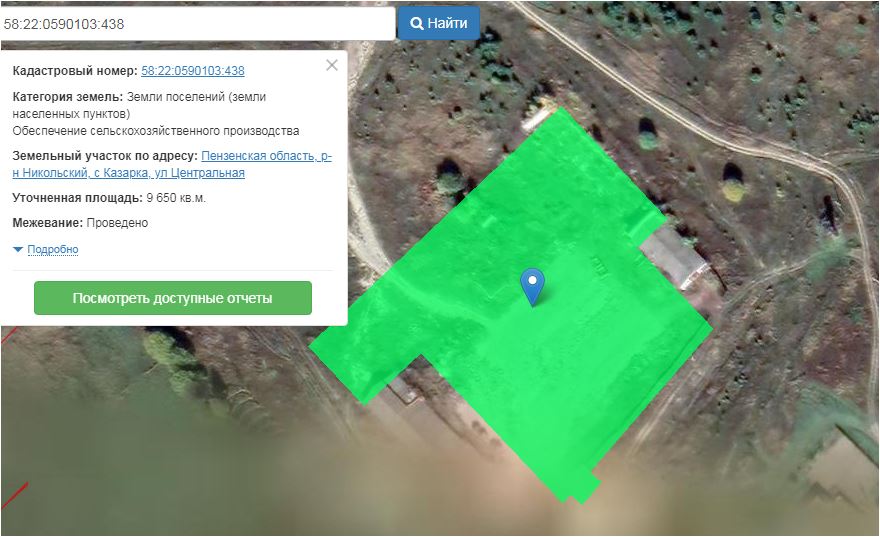This screenshot has height=537, width=880.
Task: Click the Уточненная площадь 9 650 кв.м. value
Action: (176, 198)
